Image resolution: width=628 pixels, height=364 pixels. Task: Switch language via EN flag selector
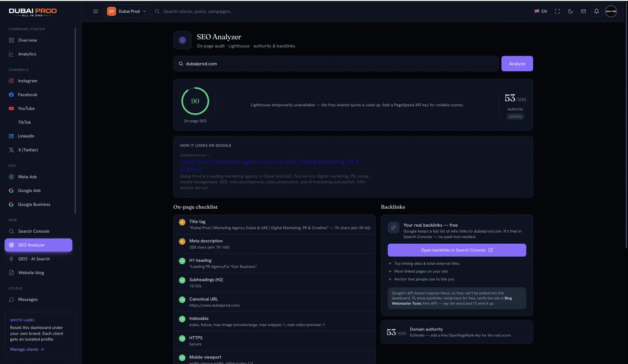(x=540, y=11)
